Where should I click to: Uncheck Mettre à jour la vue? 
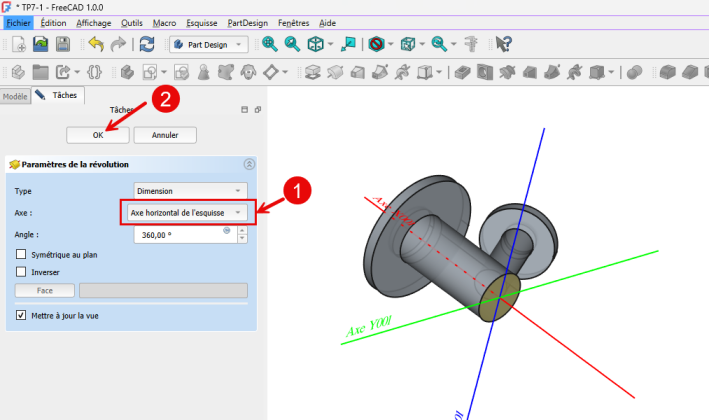coord(22,316)
